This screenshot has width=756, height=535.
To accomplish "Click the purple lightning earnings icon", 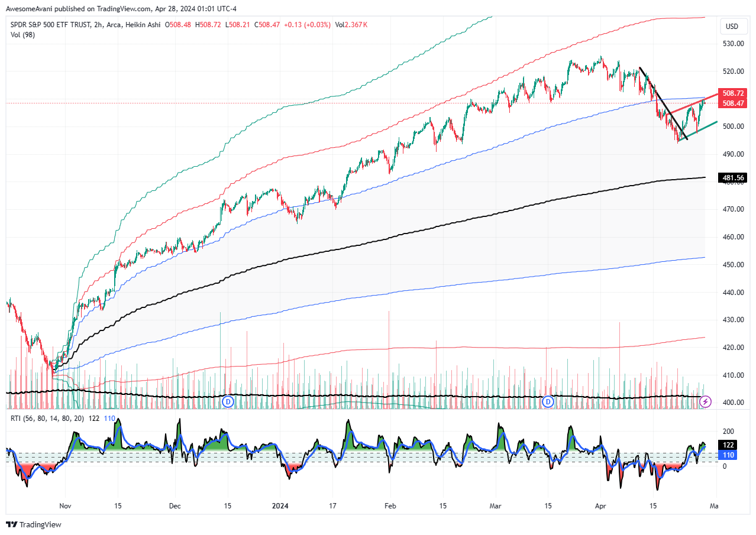I will click(x=705, y=402).
